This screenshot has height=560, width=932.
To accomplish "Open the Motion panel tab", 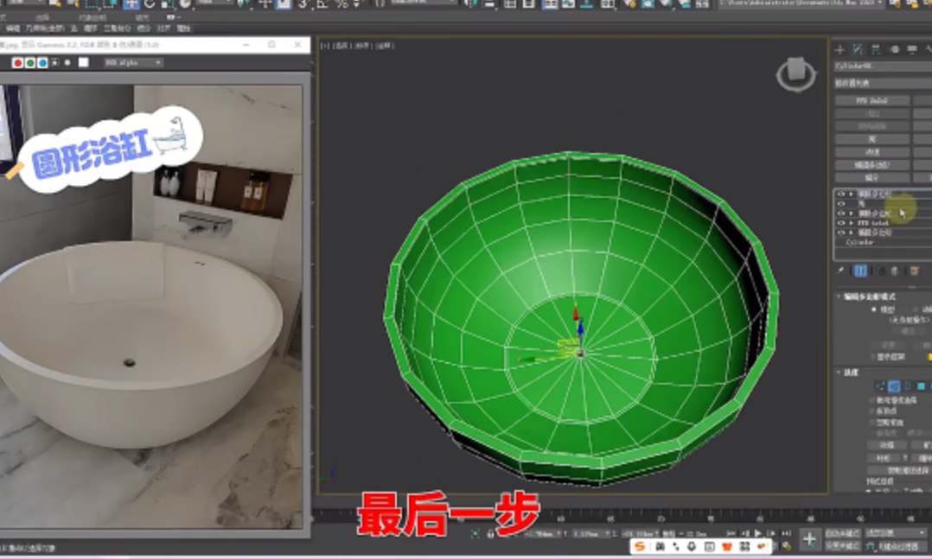I will point(894,49).
